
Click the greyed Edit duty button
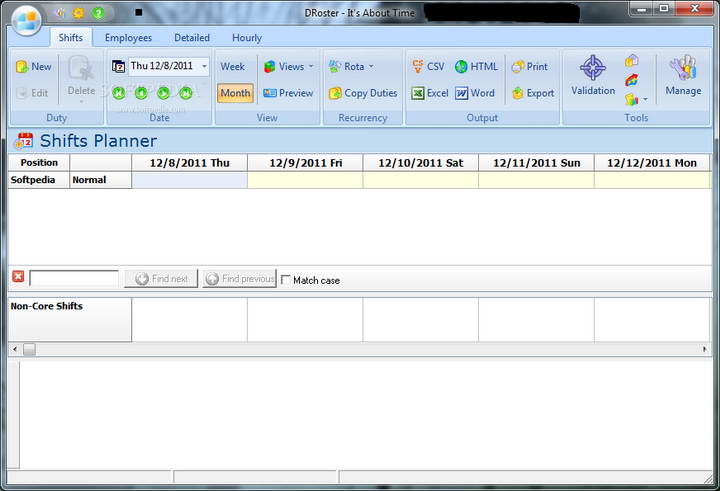[32, 93]
